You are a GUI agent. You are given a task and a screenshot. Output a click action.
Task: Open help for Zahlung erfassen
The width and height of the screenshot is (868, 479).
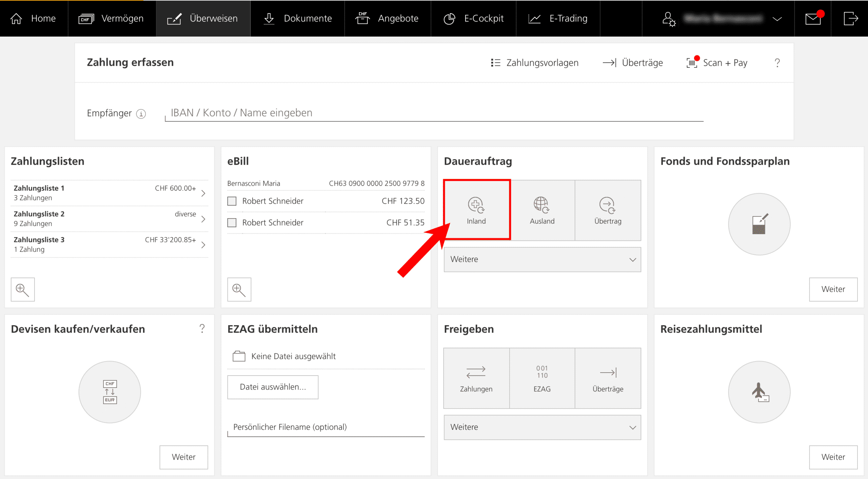point(777,63)
